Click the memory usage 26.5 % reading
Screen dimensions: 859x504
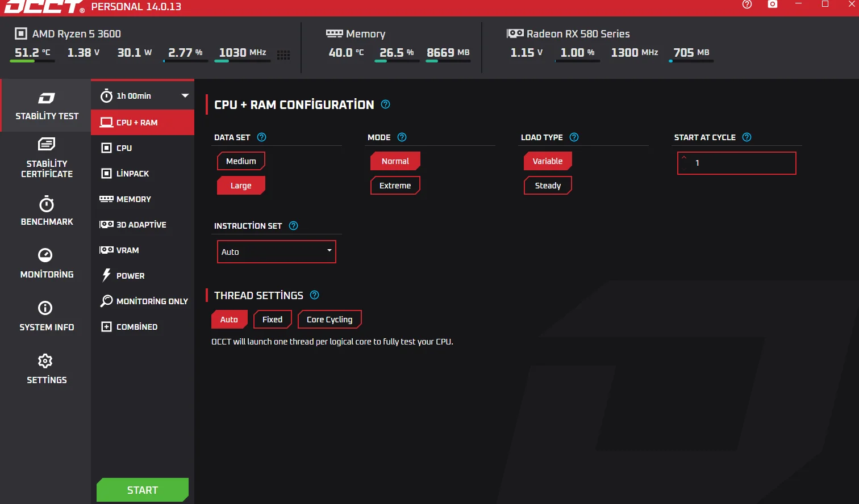tap(397, 53)
